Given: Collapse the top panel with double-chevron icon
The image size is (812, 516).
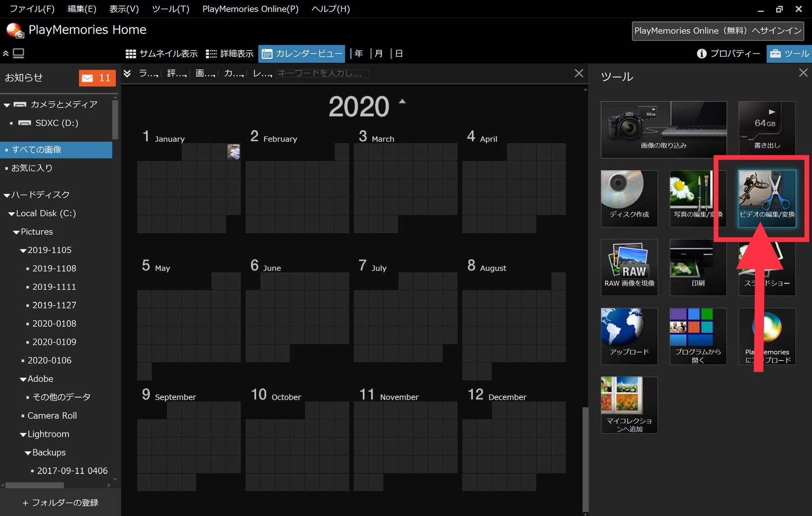Looking at the screenshot, I should pos(6,54).
